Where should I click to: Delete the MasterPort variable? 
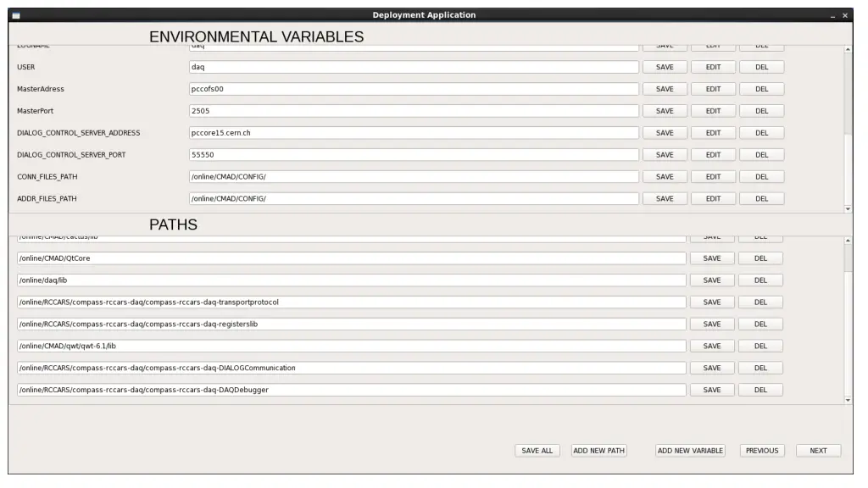click(x=761, y=111)
